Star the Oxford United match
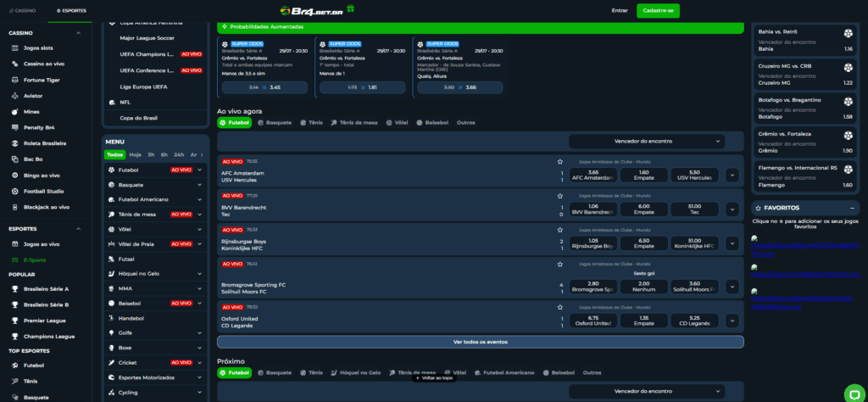868x402 pixels. click(x=559, y=307)
